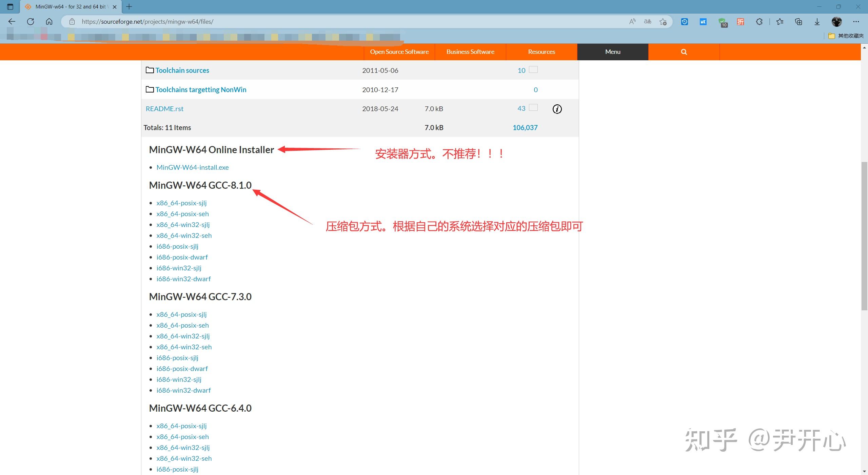Screen dimensions: 868x475
Task: Open the tab actions menu icon
Action: [10, 7]
